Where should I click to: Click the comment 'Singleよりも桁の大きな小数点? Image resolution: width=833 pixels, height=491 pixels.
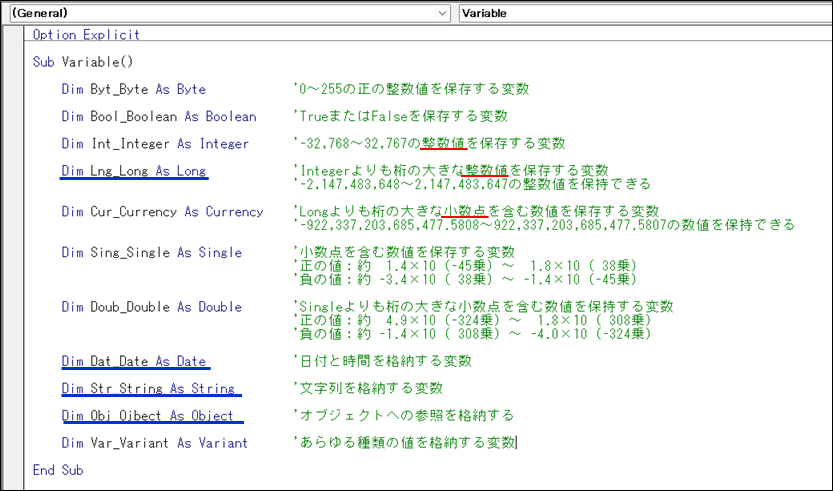pyautogui.click(x=483, y=307)
